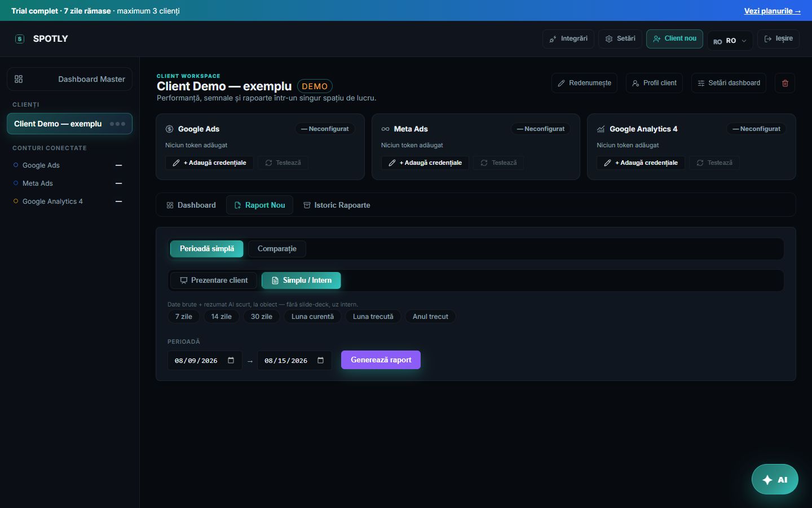Select Client Demo — exemplu in sidebar
The height and width of the screenshot is (508, 812).
pos(70,124)
